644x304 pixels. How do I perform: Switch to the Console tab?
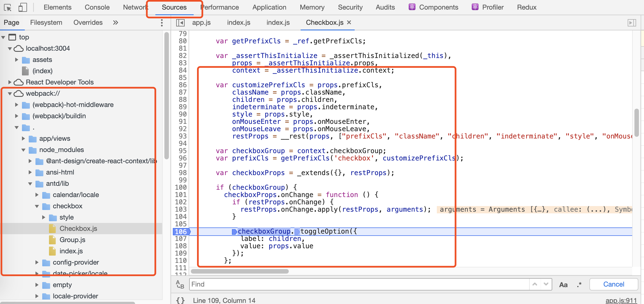pos(97,7)
